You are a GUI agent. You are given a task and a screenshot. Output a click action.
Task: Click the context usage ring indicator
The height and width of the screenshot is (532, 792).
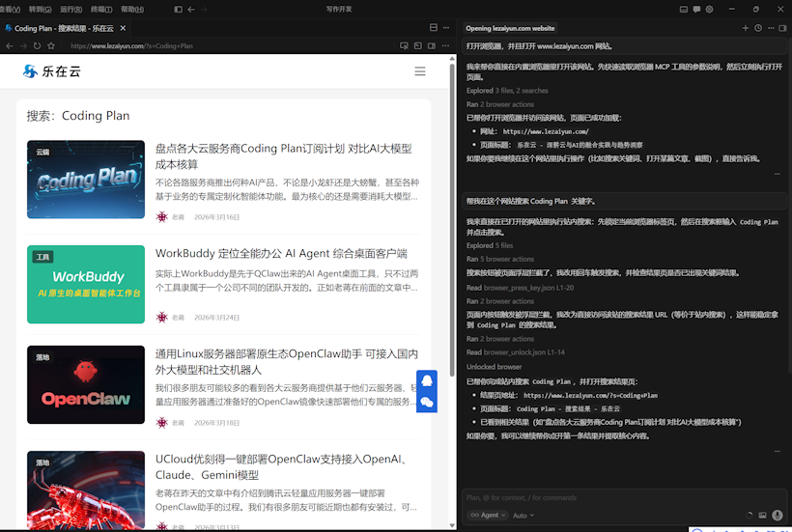(749, 516)
